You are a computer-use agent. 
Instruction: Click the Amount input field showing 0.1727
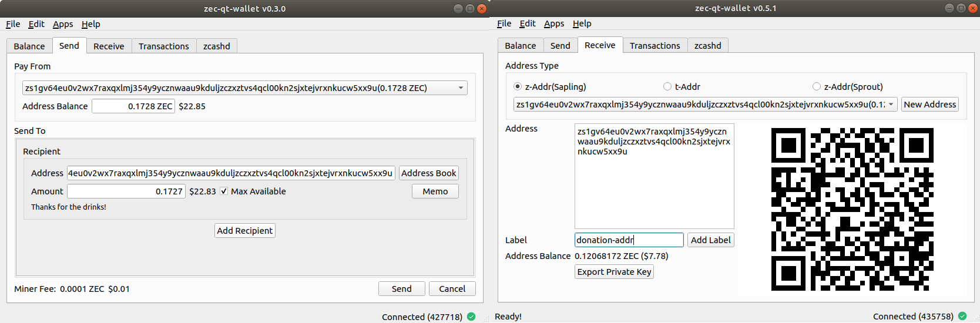point(126,191)
